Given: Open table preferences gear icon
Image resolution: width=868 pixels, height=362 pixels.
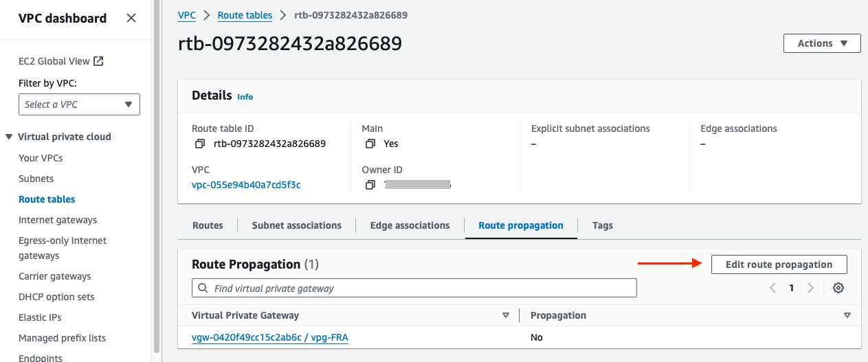Looking at the screenshot, I should click(x=838, y=288).
